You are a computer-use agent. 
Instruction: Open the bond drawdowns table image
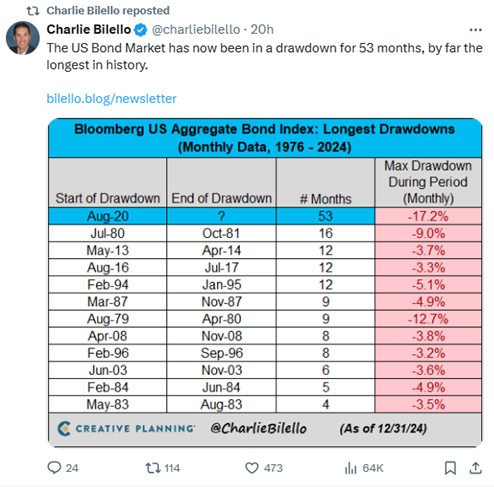[x=265, y=283]
